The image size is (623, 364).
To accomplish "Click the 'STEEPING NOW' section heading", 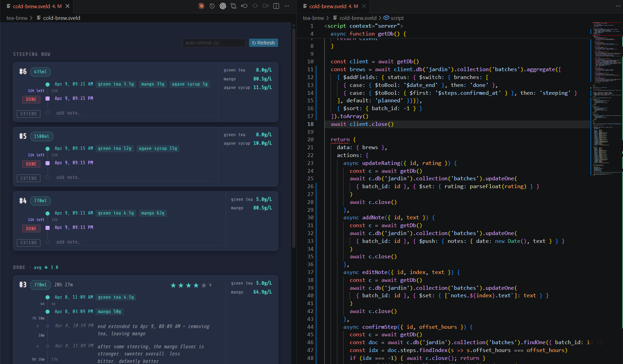I will (x=32, y=54).
